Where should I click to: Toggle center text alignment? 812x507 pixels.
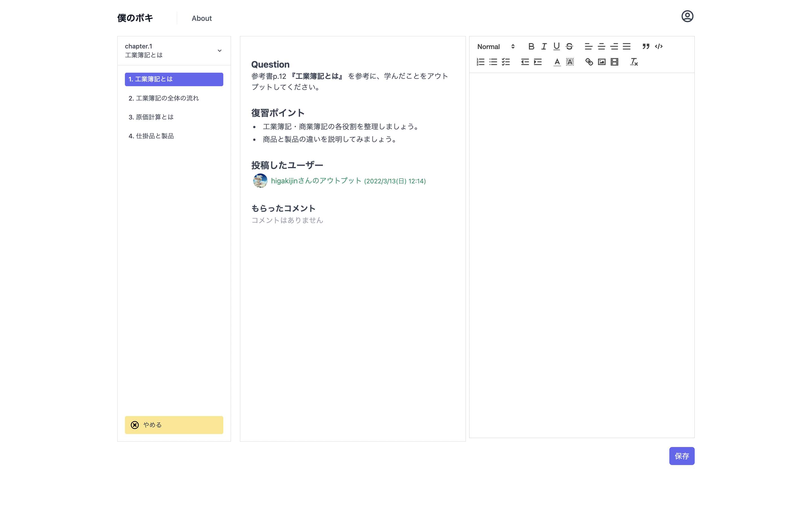point(601,46)
